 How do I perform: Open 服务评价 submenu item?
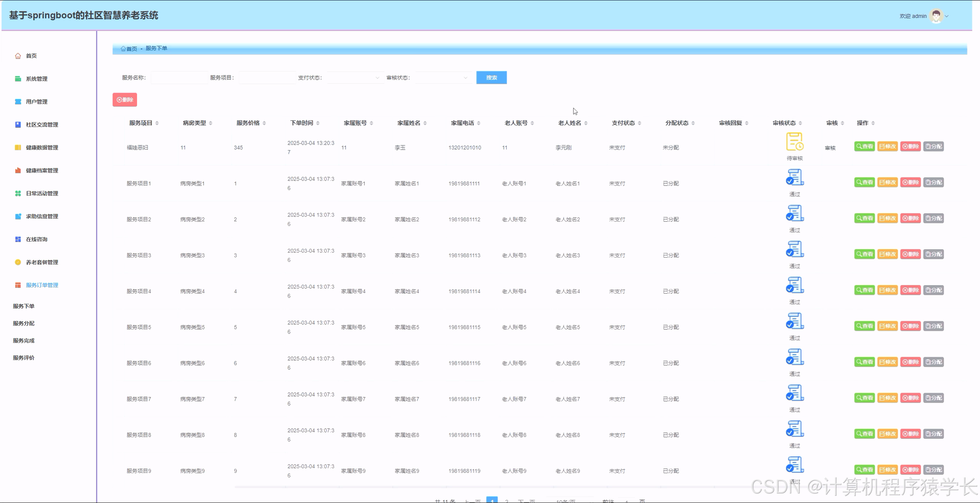(24, 358)
